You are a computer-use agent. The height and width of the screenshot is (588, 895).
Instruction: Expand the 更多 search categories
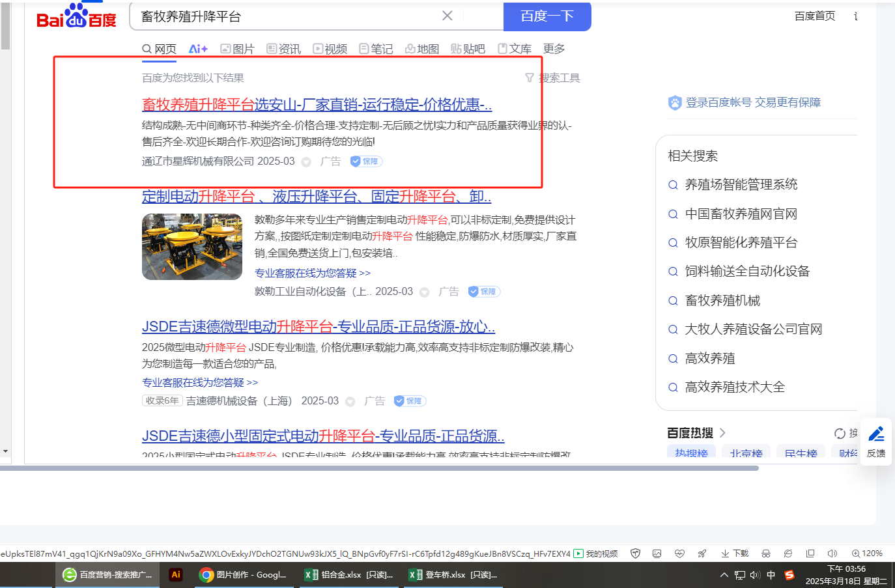pyautogui.click(x=554, y=49)
